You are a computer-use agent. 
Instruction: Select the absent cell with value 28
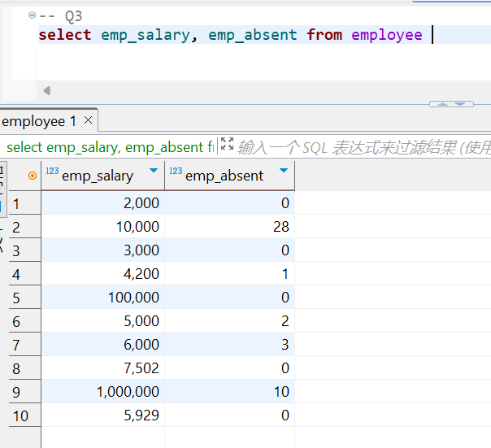(229, 227)
